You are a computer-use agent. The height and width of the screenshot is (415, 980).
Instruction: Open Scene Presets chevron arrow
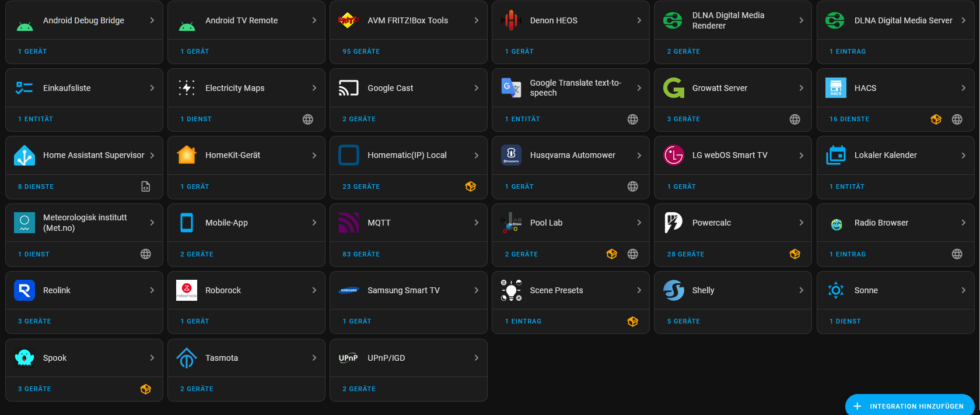pos(639,290)
